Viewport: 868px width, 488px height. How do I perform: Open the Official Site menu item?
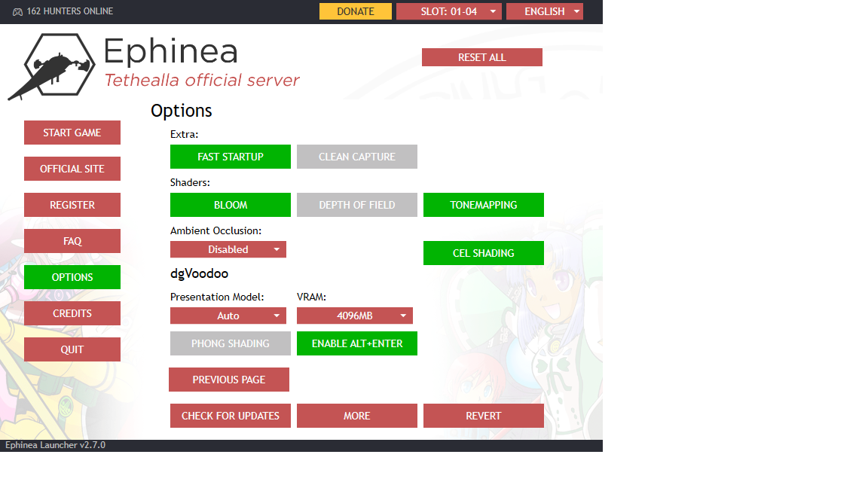point(72,169)
